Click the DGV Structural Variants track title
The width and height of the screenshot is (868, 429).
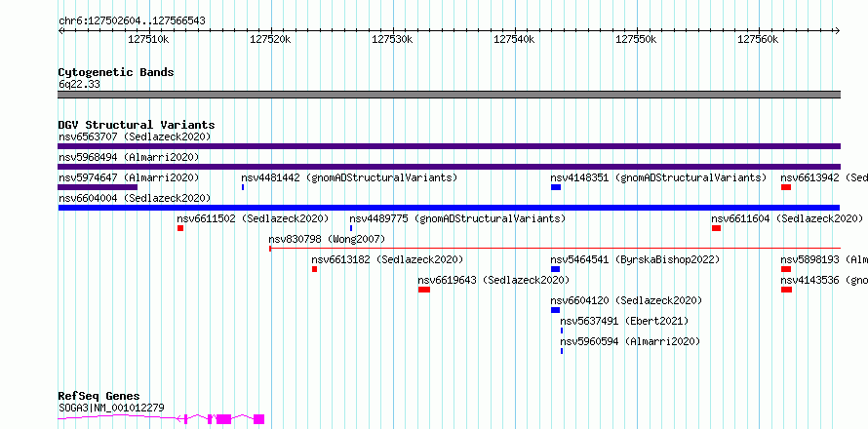(137, 125)
